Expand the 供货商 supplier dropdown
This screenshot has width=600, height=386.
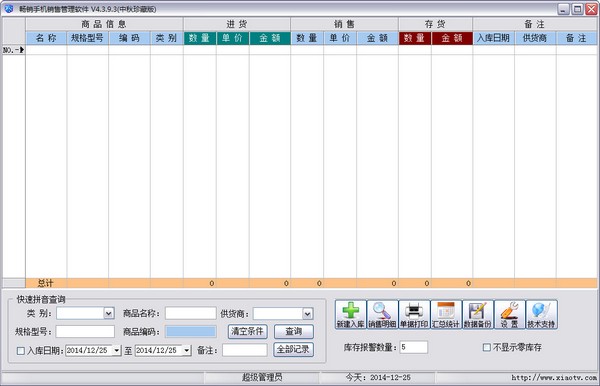tap(307, 314)
